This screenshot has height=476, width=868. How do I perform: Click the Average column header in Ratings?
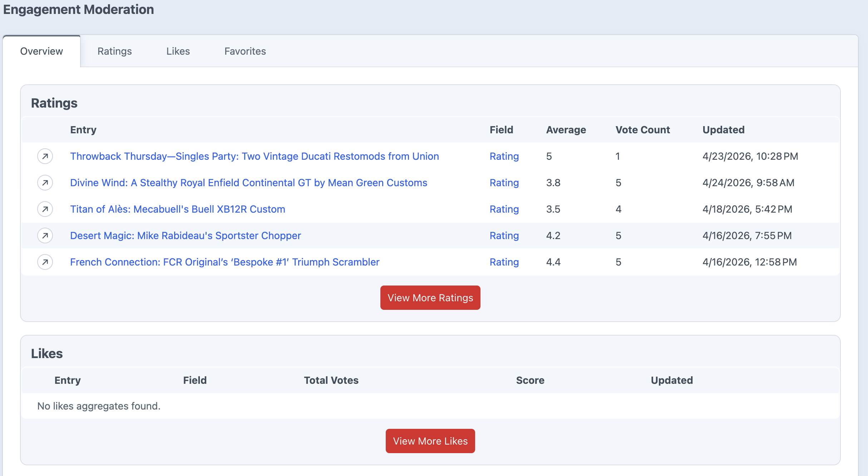click(566, 130)
